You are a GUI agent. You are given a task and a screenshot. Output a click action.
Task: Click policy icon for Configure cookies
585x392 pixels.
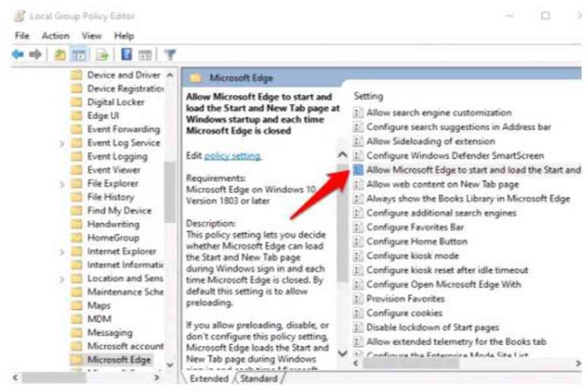coord(358,313)
